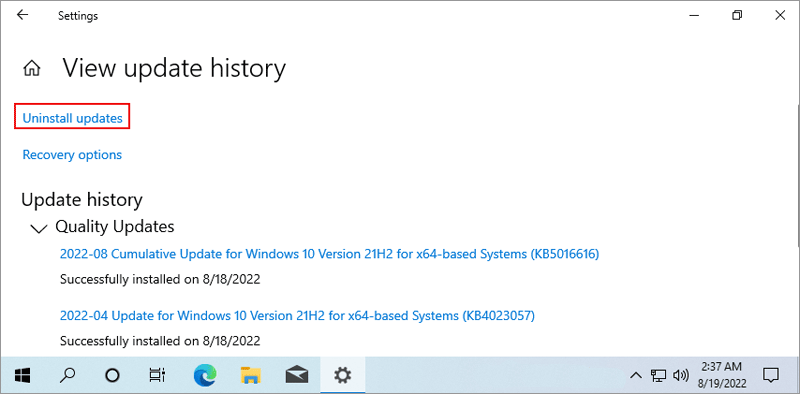Open Mail app from taskbar
This screenshot has width=800, height=394.
pyautogui.click(x=297, y=376)
